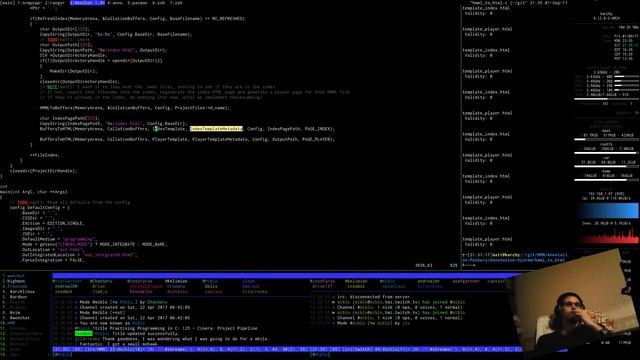Click the red network upload graph
Screen dimensions: 640x360
(608, 236)
